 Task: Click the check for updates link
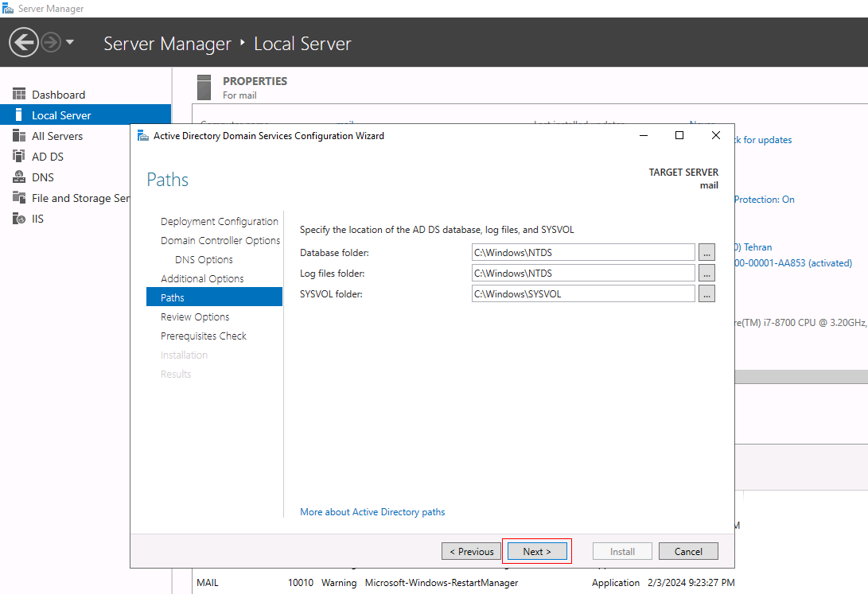coord(763,140)
